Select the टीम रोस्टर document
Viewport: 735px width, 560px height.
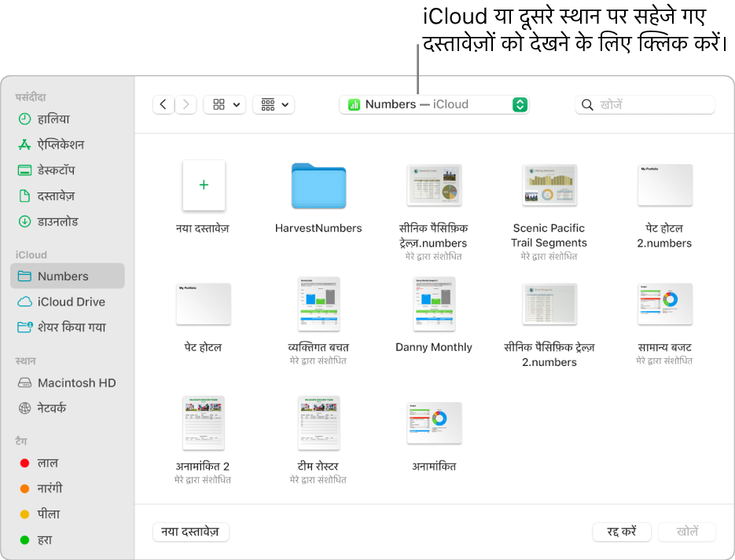[318, 423]
